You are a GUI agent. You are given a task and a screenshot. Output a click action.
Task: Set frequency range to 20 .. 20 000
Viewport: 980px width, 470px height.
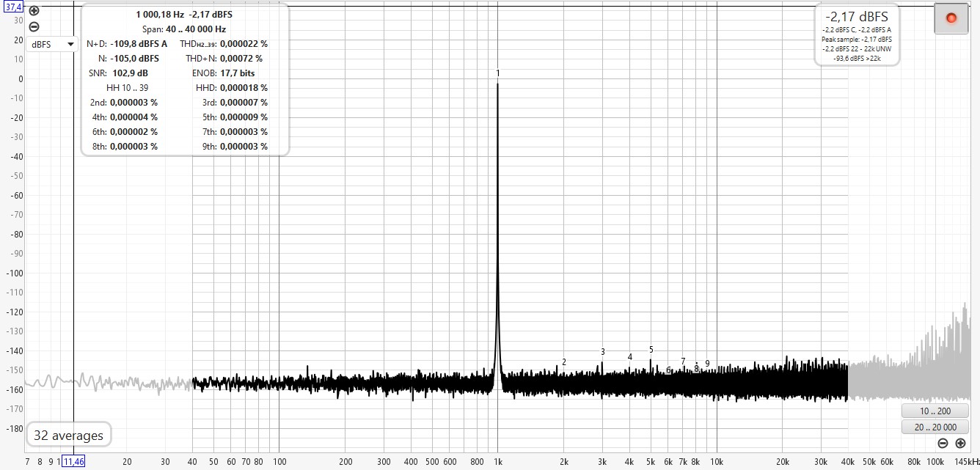[x=935, y=427]
